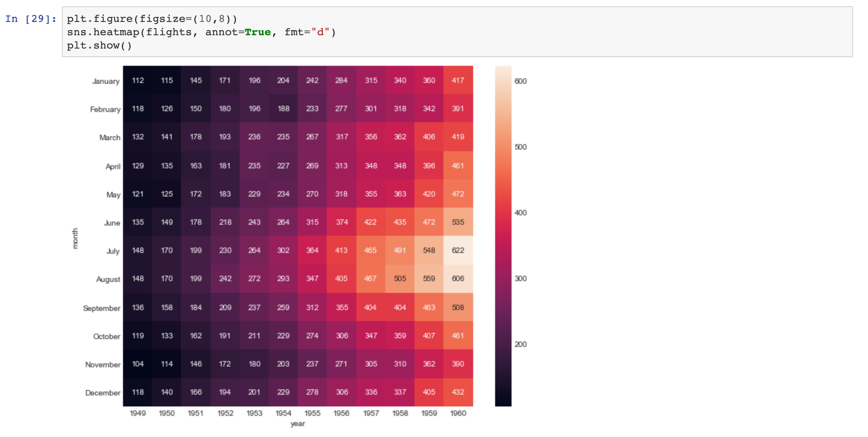Click the 1955 year axis label
868x437 pixels.
coord(312,413)
